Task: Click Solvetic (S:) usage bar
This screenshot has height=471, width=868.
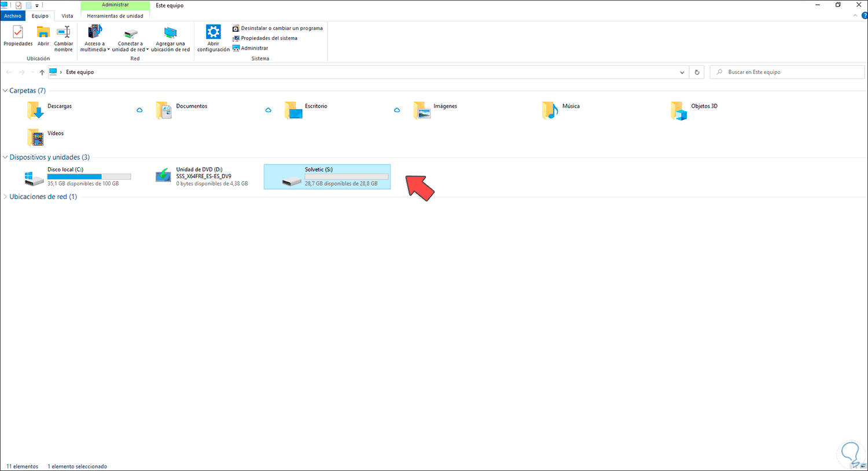Action: click(x=347, y=176)
